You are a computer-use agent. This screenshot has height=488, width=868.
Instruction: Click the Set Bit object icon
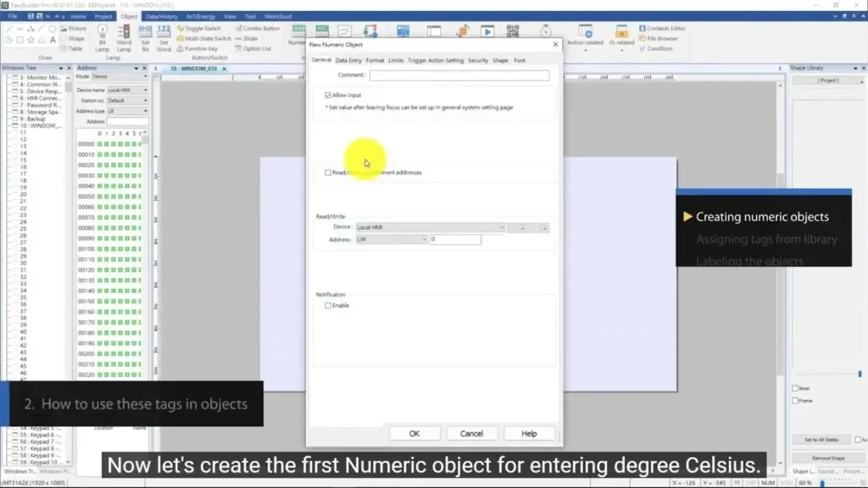(x=145, y=37)
